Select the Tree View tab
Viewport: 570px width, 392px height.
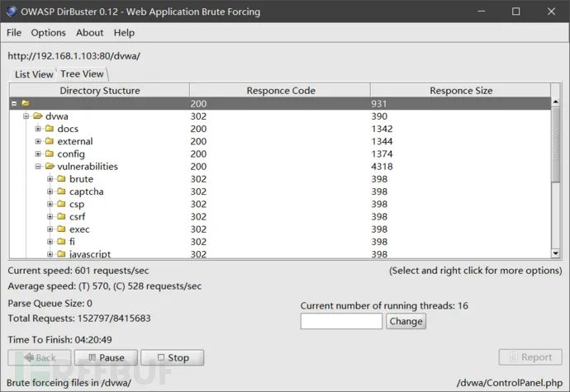tap(82, 73)
